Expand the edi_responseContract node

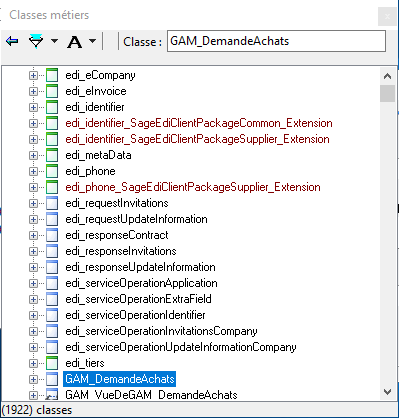click(33, 235)
